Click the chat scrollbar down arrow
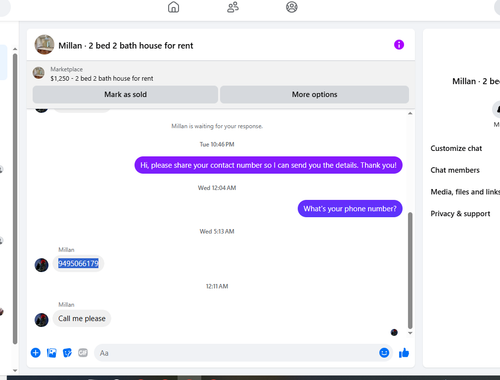 point(410,333)
